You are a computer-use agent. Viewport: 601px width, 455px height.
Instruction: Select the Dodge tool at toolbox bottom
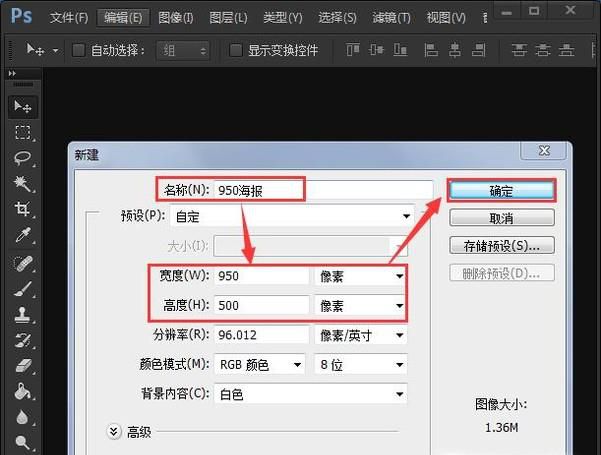(23, 443)
